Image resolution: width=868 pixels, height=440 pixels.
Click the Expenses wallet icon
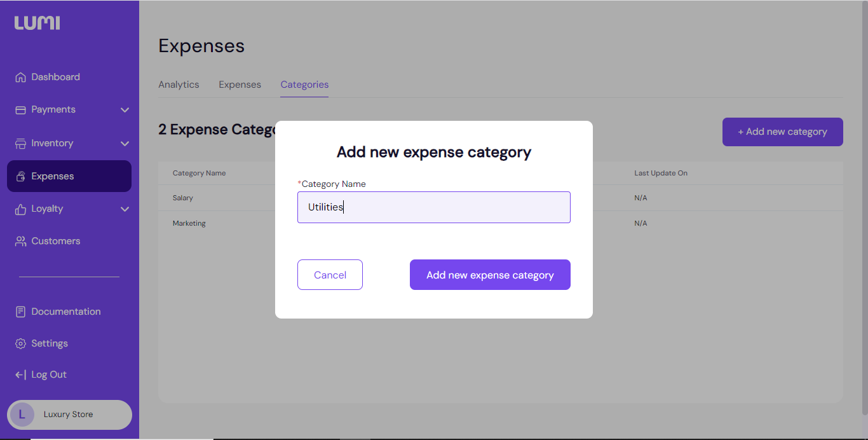[20, 177]
